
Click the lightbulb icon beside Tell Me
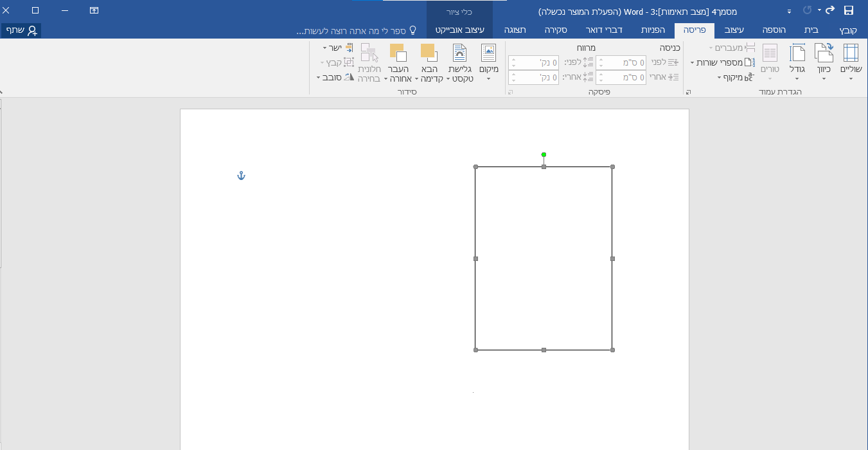[x=413, y=30]
